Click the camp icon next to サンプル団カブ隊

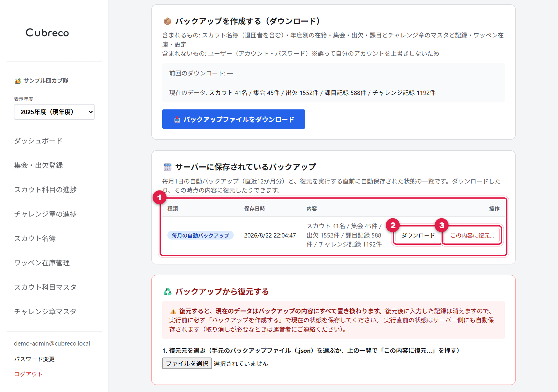pos(18,81)
